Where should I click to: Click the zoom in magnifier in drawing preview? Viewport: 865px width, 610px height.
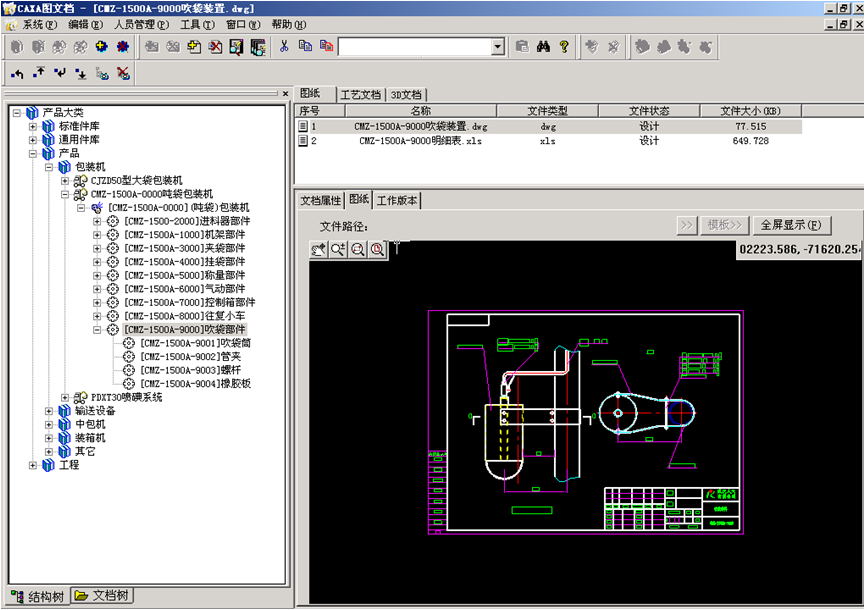pos(338,249)
